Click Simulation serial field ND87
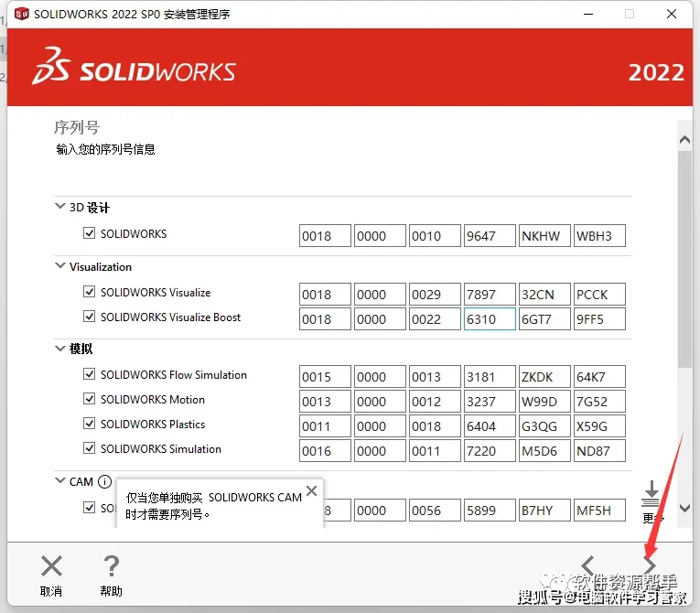 click(x=599, y=450)
